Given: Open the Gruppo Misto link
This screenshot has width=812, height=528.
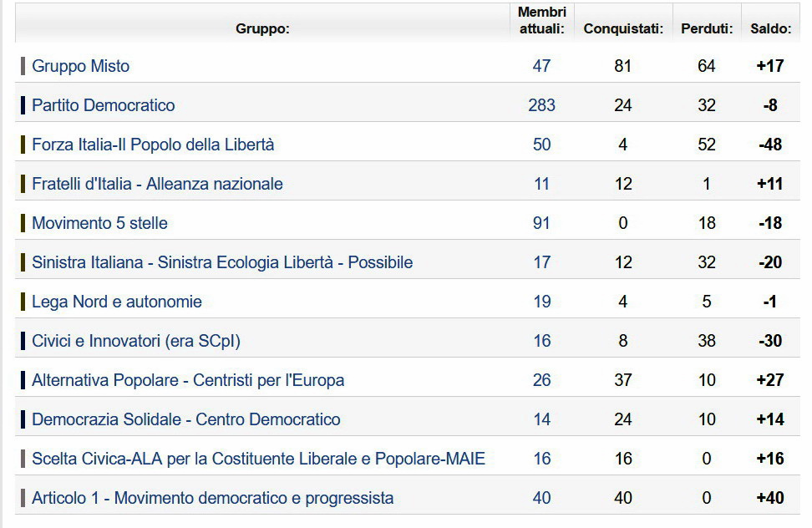Looking at the screenshot, I should point(81,66).
